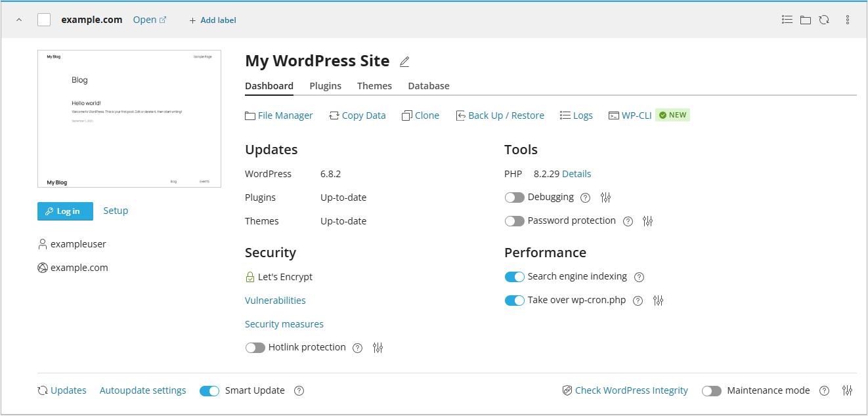Show help for Search engine indexing
868x416 pixels.
639,277
